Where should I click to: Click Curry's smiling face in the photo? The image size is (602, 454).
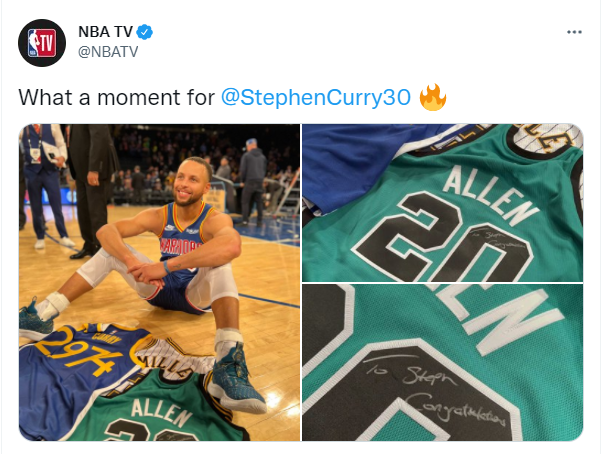[190, 182]
